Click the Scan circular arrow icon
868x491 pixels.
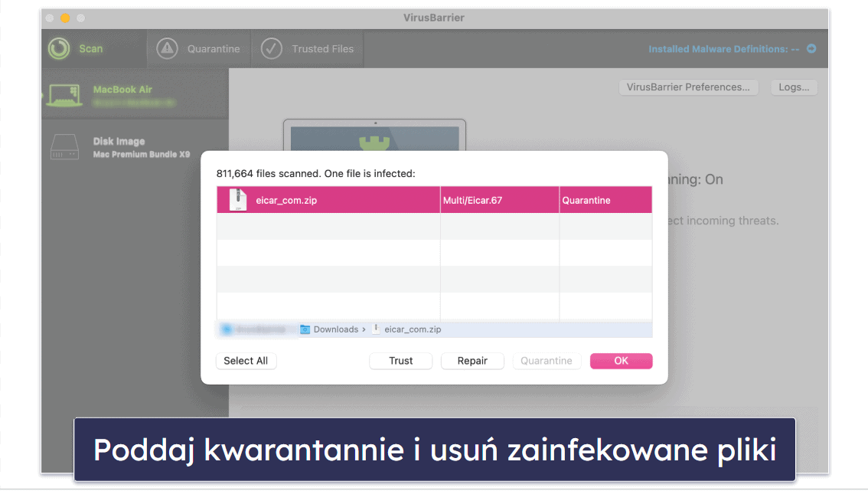[x=59, y=49]
